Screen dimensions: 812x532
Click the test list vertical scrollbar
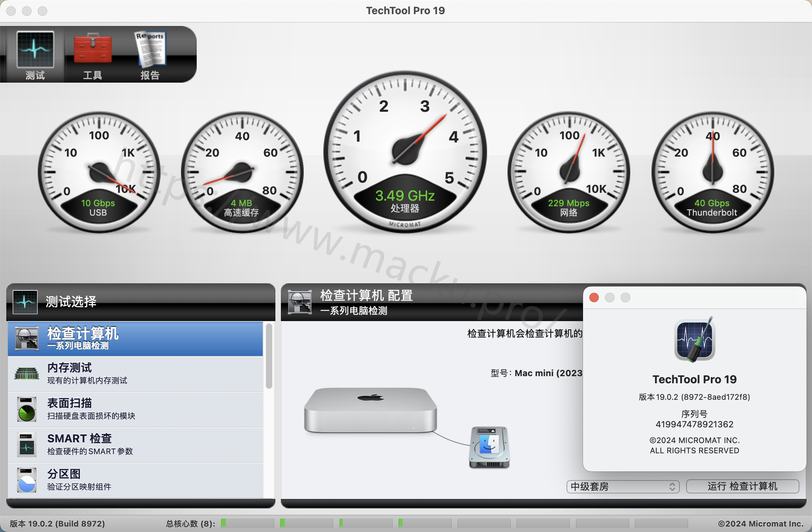click(x=269, y=356)
